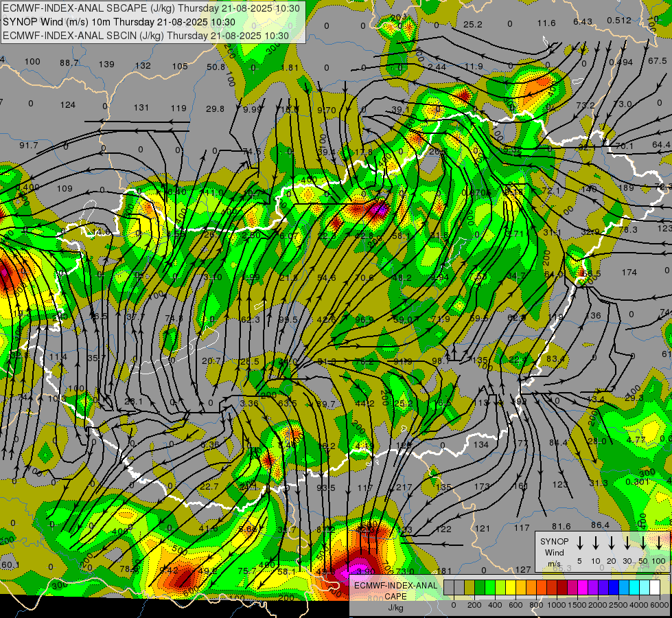The image size is (672, 618).
Task: Click the 4000 tick on CAPE scale
Action: 639,605
